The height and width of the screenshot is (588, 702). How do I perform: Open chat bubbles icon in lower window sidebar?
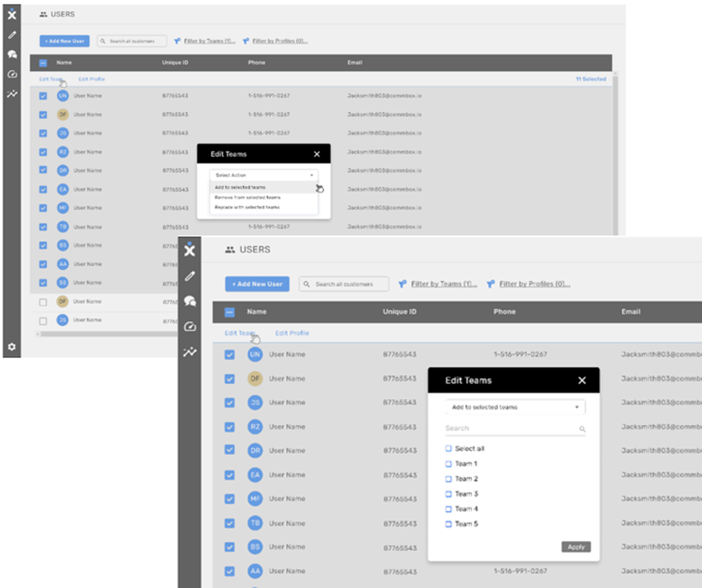click(x=190, y=301)
